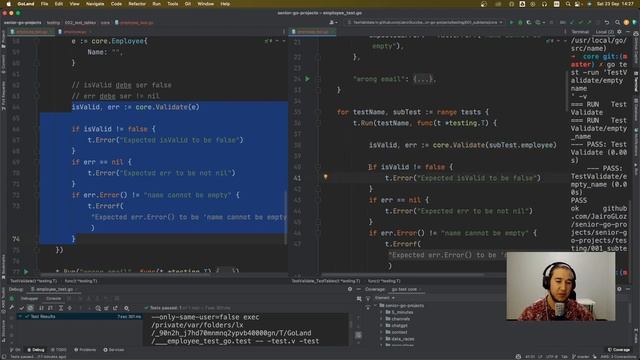Open Debug panel options gear
The width and height of the screenshot is (640, 360).
pyautogui.click(x=350, y=289)
